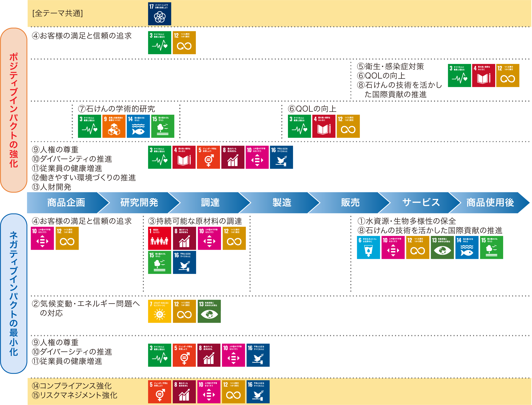The width and height of the screenshot is (532, 405).
Task: Click SDG 5 gender icon beside upper ⑨人権の尊重
Action: pos(208,157)
